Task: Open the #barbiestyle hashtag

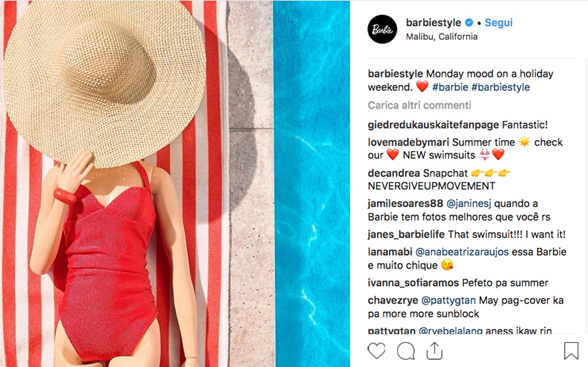Action: pos(500,87)
